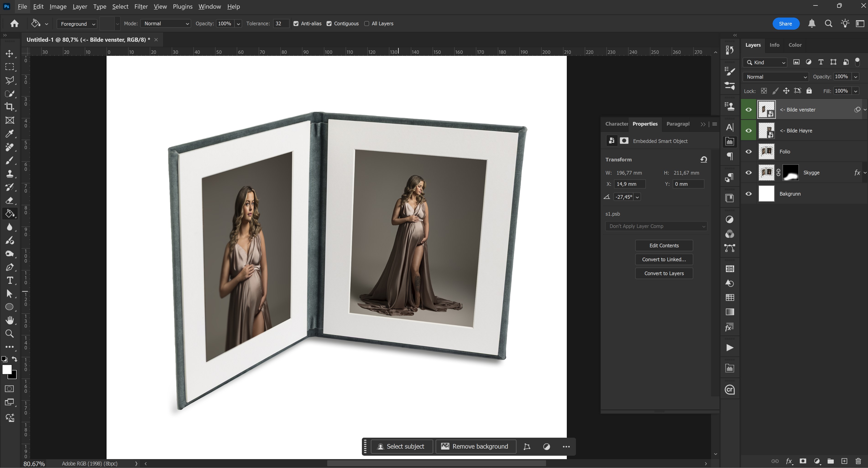Select the Zoom tool
Image resolution: width=868 pixels, height=468 pixels.
point(9,334)
